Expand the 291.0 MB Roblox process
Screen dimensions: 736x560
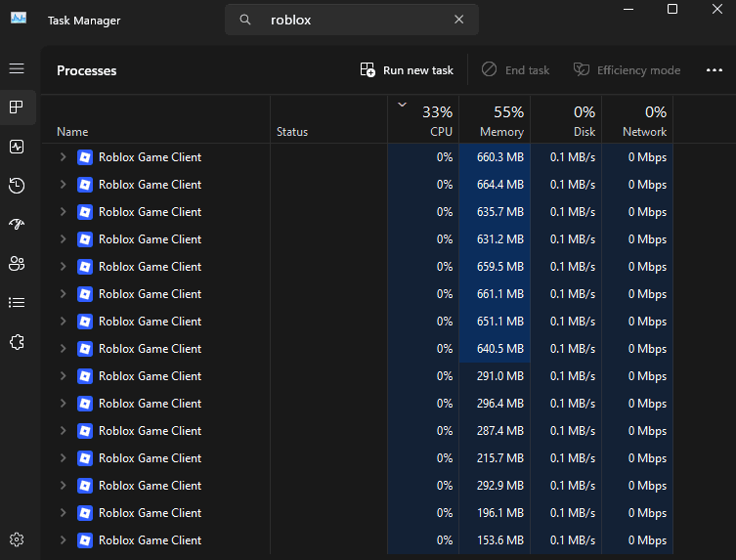point(63,376)
